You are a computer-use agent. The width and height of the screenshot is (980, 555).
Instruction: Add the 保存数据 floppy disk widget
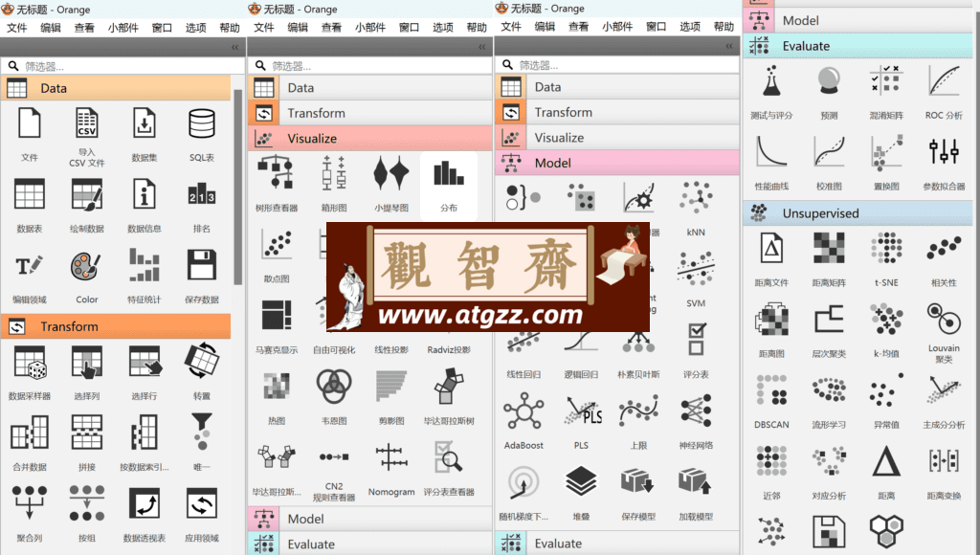(202, 266)
